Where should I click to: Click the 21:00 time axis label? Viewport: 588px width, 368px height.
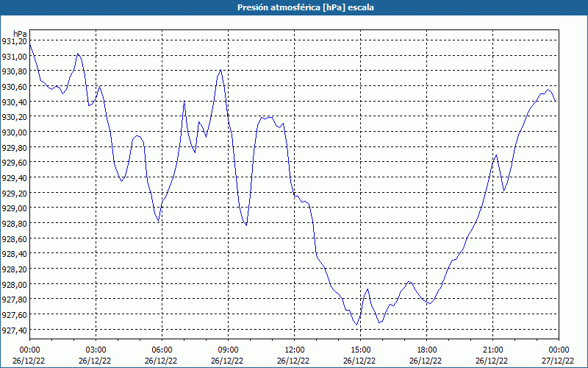tap(492, 350)
